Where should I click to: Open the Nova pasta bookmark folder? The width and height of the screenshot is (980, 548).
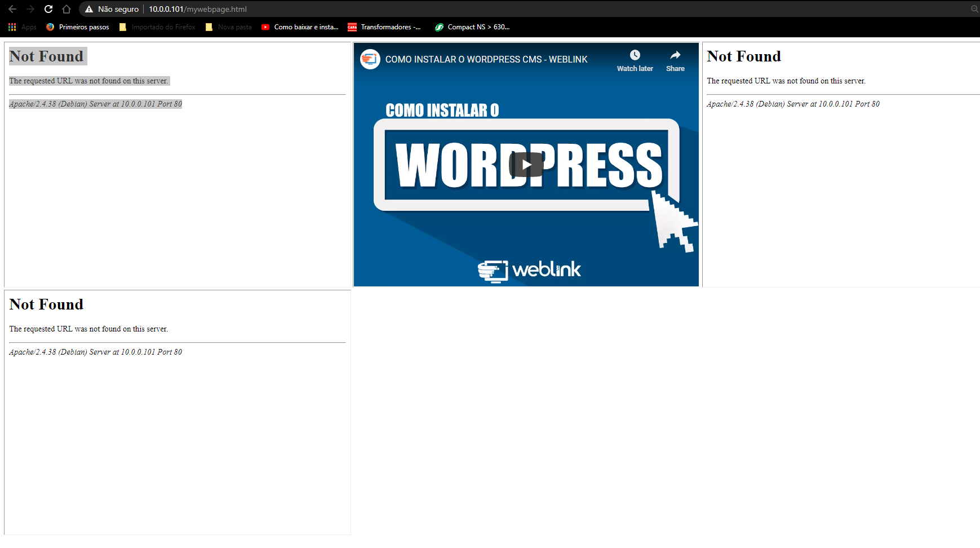coord(228,27)
